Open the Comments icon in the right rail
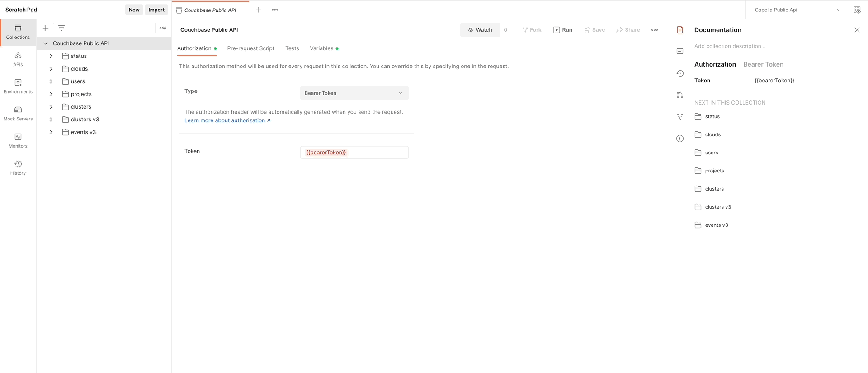This screenshot has width=868, height=373. (x=680, y=52)
